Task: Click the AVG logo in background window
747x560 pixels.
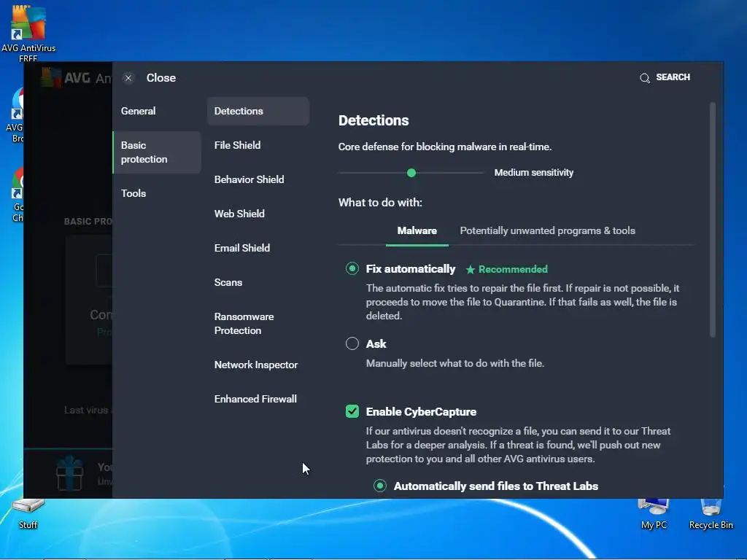Action: 50,77
